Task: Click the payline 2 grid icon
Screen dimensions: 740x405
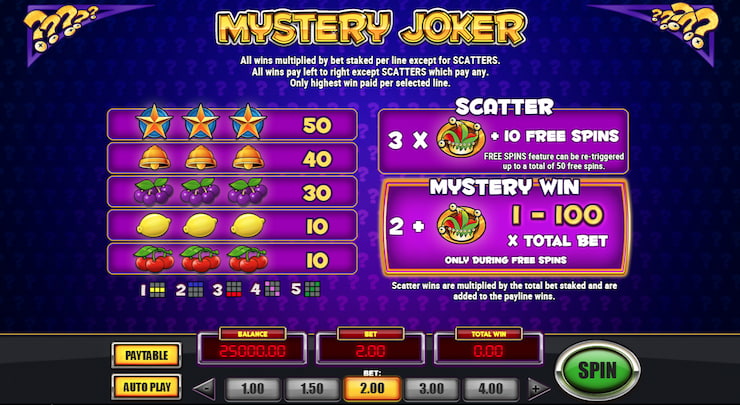Action: pyautogui.click(x=195, y=289)
